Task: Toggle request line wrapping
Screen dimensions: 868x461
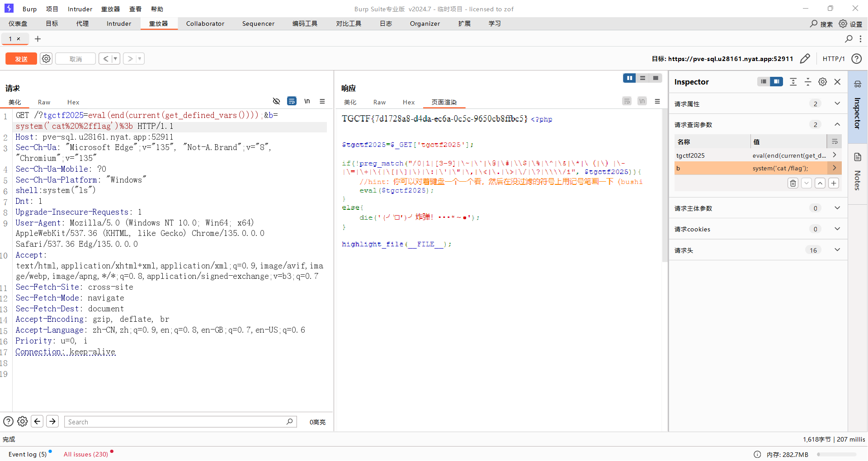Action: pyautogui.click(x=292, y=101)
